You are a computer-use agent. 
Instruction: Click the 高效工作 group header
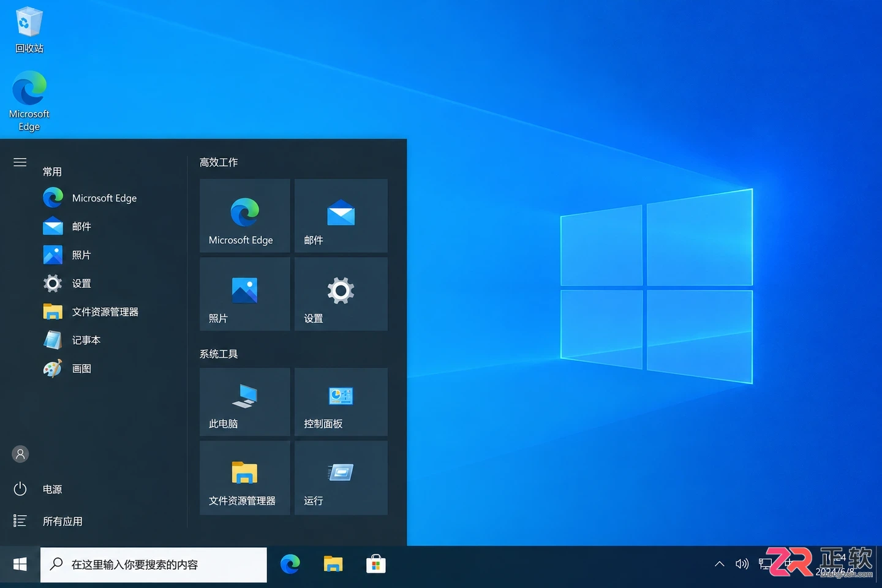point(219,162)
